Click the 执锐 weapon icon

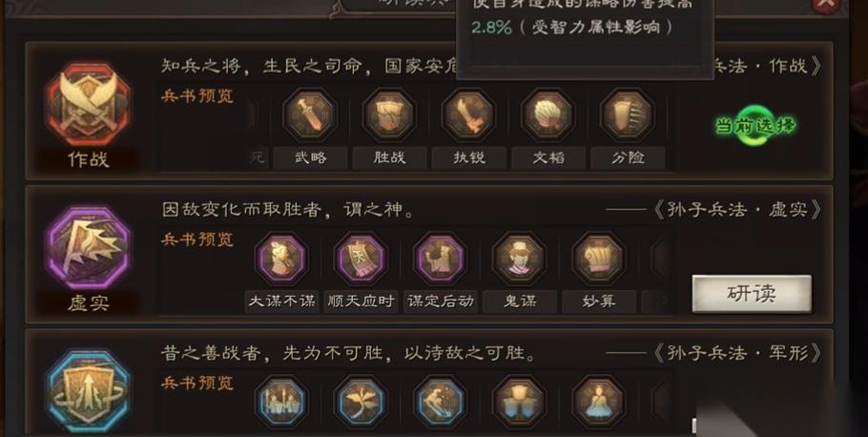pyautogui.click(x=468, y=115)
